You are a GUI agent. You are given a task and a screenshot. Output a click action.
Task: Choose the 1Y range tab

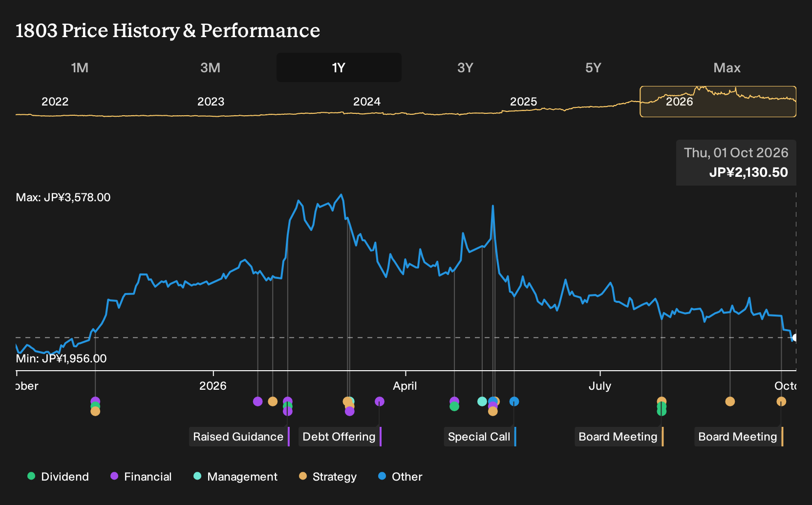click(339, 68)
